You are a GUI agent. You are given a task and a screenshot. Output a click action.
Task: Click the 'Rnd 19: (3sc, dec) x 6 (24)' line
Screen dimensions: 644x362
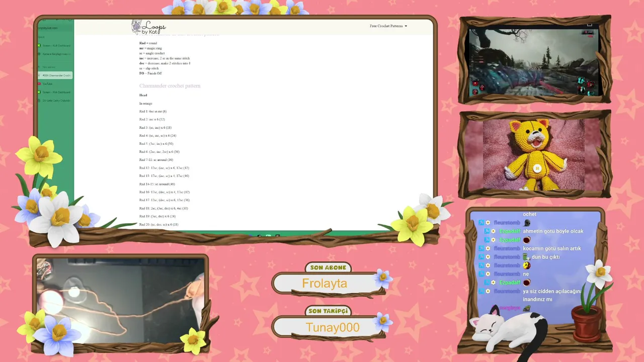157,216
